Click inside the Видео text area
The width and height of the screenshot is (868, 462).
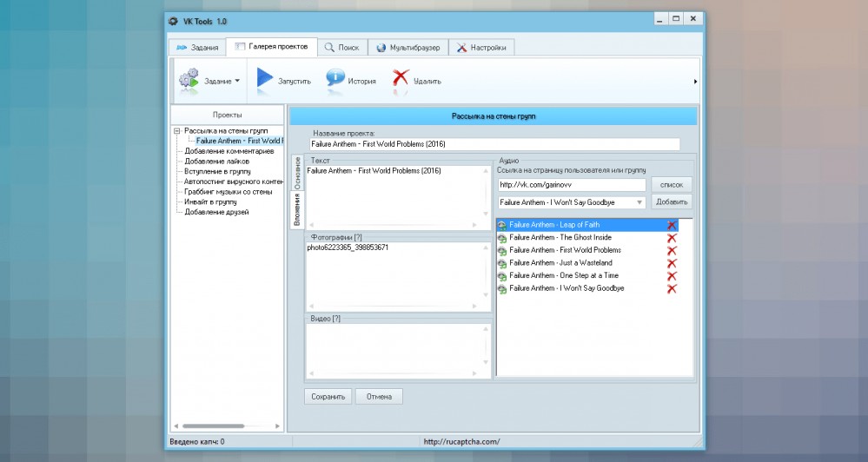[397, 351]
